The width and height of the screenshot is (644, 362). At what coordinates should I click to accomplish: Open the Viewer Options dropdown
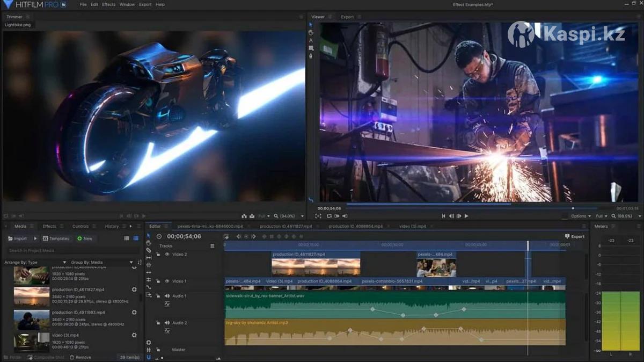[581, 216]
